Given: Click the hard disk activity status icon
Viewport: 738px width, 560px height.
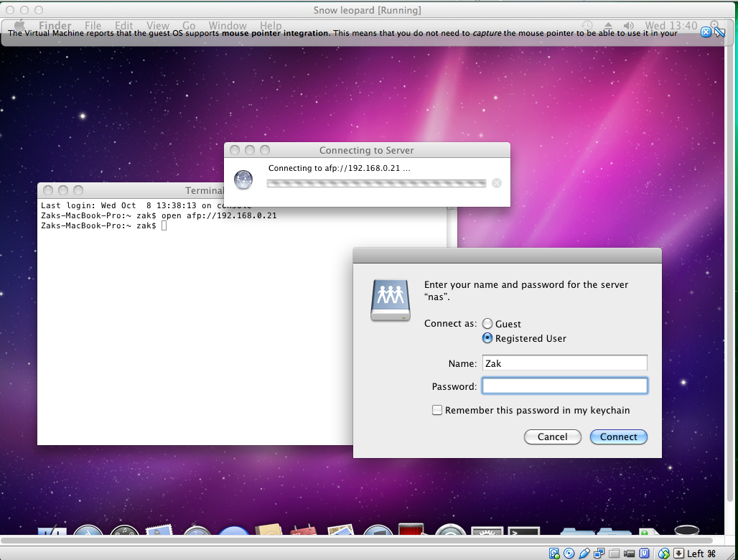Looking at the screenshot, I should [x=554, y=554].
